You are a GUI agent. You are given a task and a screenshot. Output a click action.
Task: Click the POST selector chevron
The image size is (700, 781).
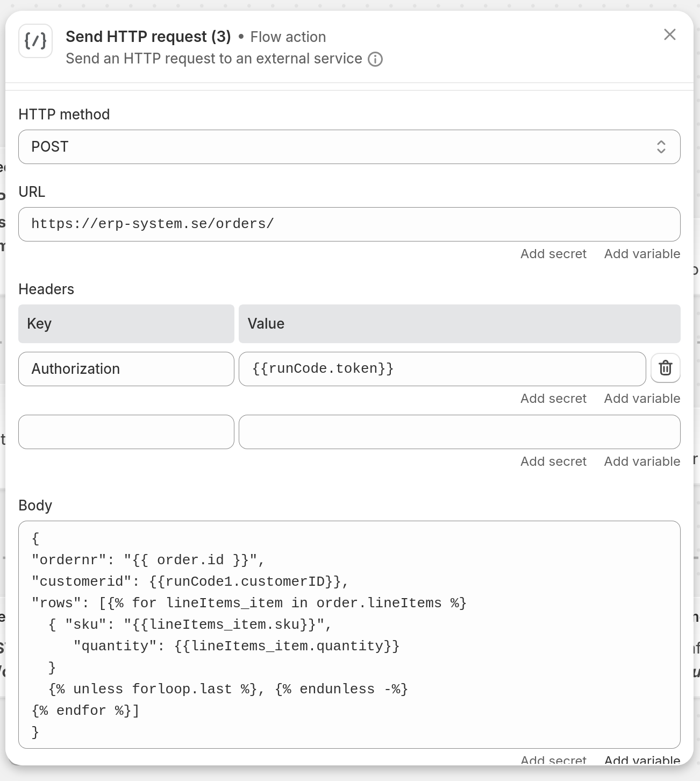tap(661, 146)
